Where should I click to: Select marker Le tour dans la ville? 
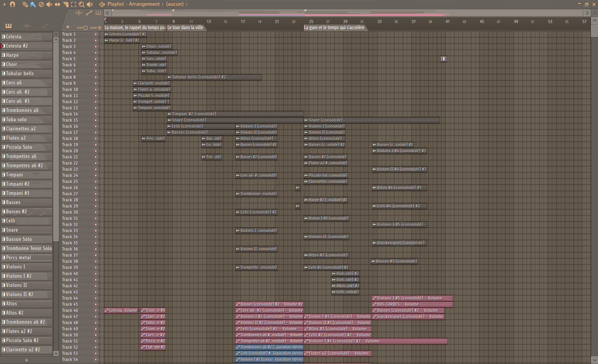pyautogui.click(x=185, y=28)
